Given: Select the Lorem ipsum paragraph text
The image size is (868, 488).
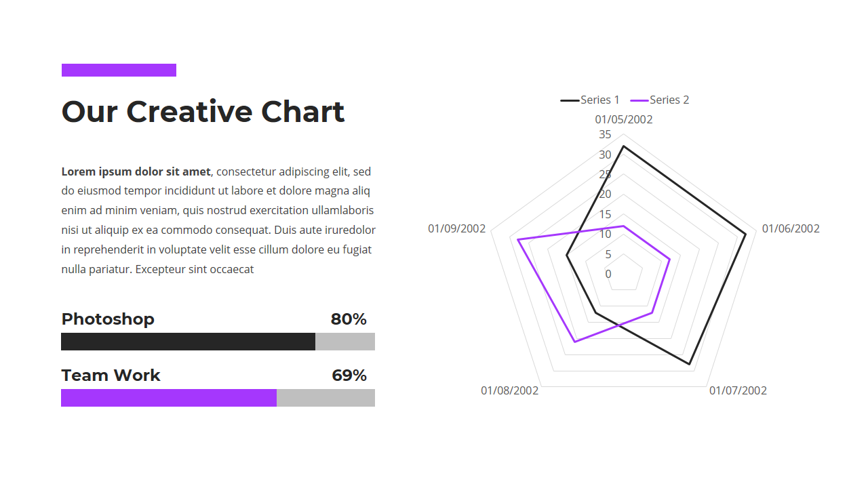Looking at the screenshot, I should coord(218,220).
